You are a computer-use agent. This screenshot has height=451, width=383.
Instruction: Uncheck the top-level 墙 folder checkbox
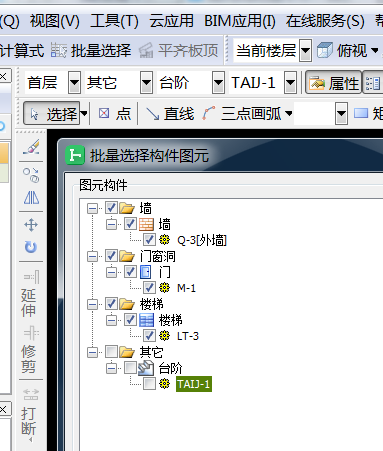coord(111,208)
